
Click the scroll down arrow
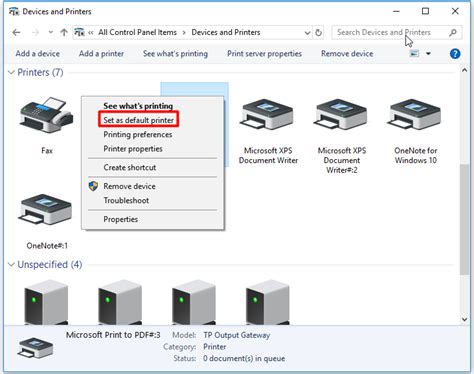[464, 319]
